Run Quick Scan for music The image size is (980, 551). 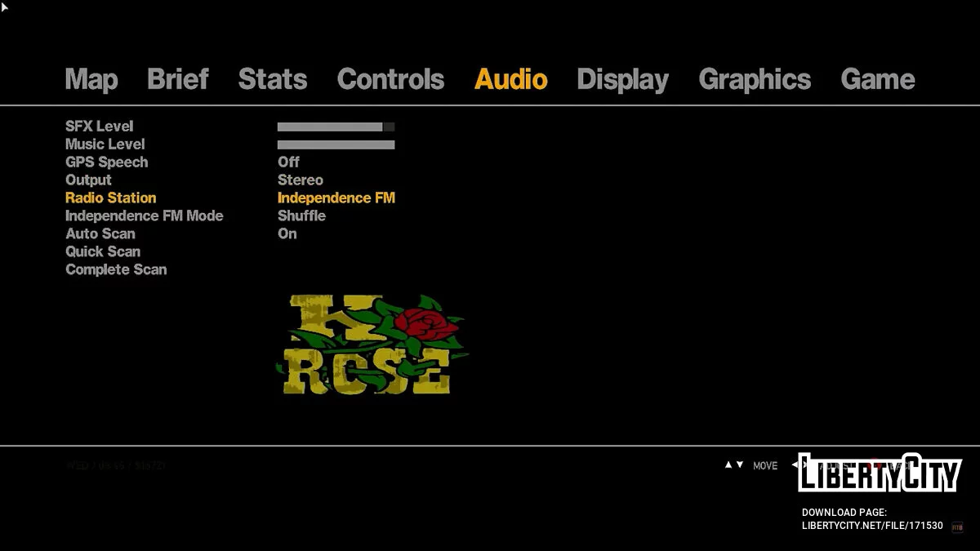pyautogui.click(x=103, y=252)
